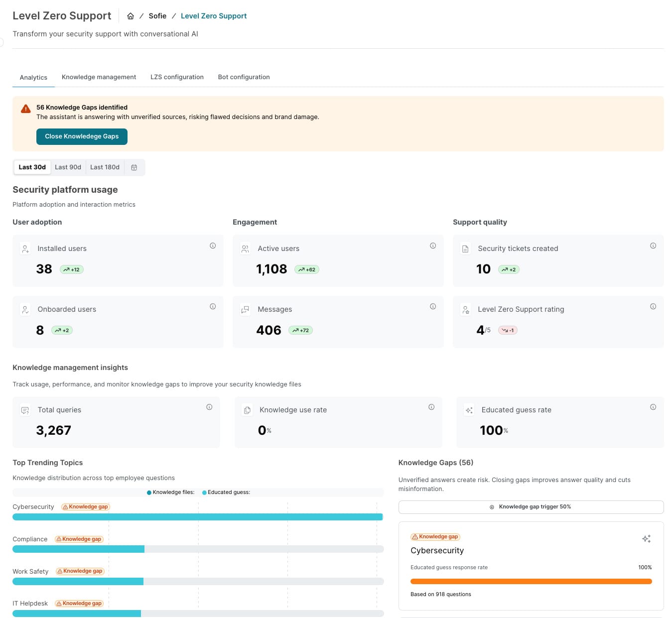Click the Total queries chat icon
The image size is (672, 618).
pyautogui.click(x=25, y=410)
